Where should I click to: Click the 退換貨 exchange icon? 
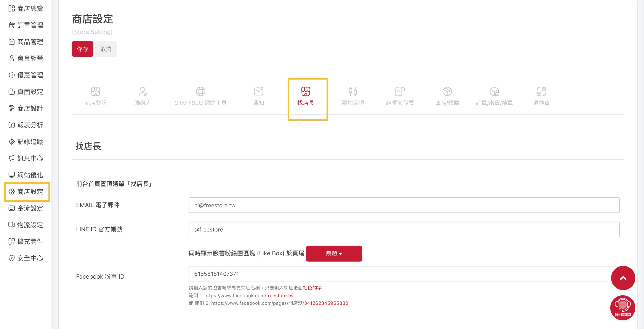[x=541, y=91]
